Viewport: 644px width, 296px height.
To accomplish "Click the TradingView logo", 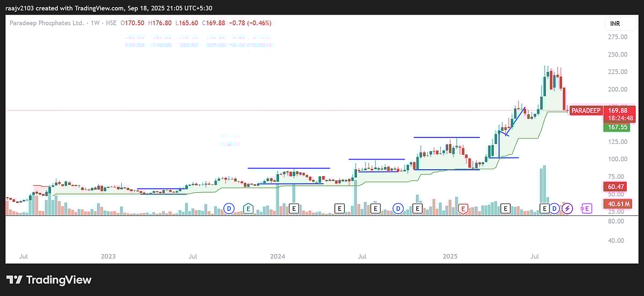I will click(x=49, y=280).
